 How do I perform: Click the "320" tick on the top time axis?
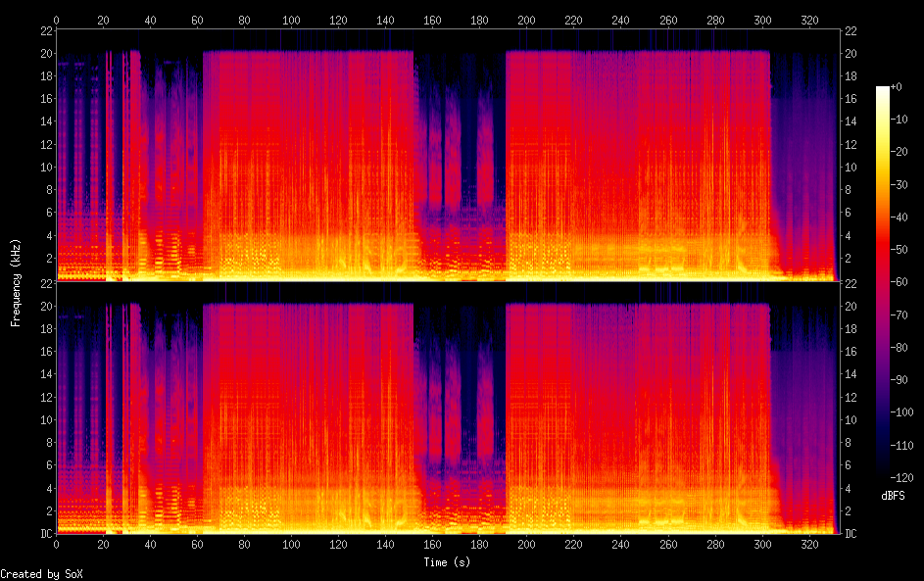809,20
